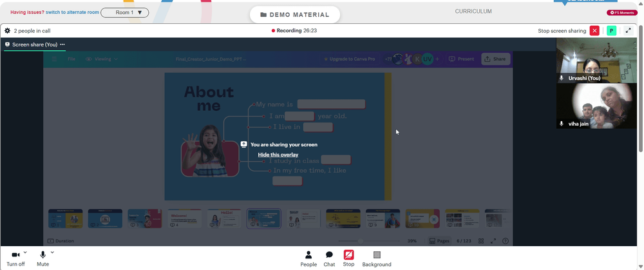Image resolution: width=644 pixels, height=270 pixels.
Task: Select slide thumbnail 1
Action: pos(65,218)
